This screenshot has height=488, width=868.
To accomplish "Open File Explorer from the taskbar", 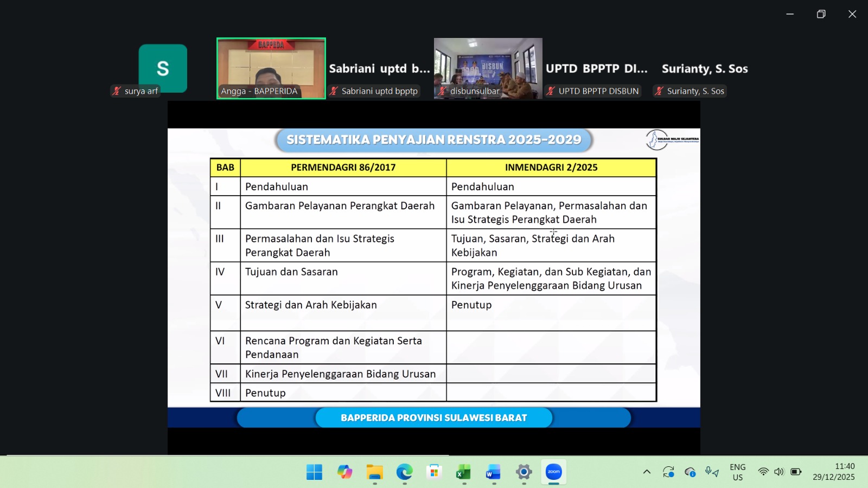I will (374, 472).
